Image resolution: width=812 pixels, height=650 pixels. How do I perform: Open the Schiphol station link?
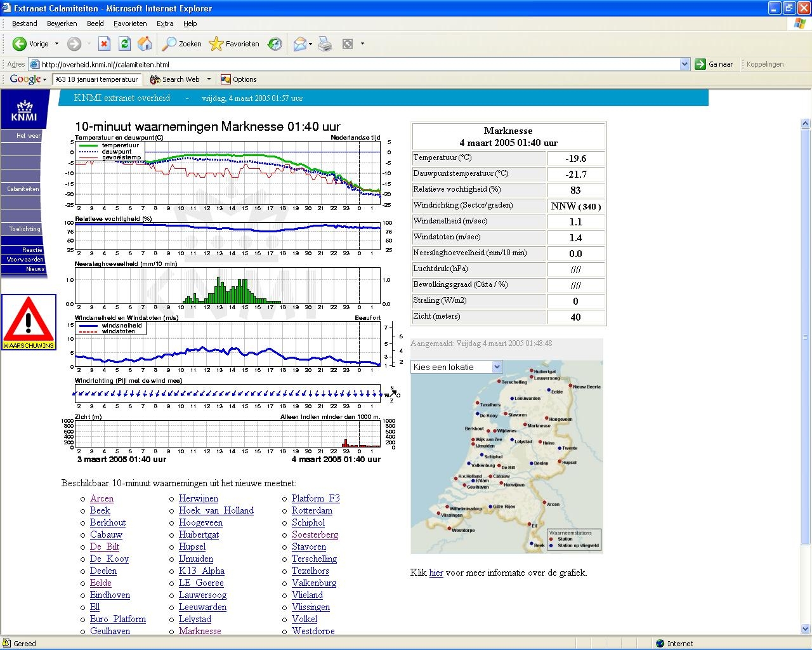tap(308, 522)
